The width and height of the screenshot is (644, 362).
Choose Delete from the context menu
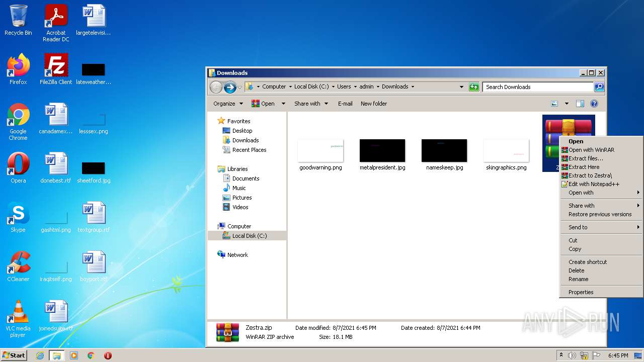[x=601, y=270]
